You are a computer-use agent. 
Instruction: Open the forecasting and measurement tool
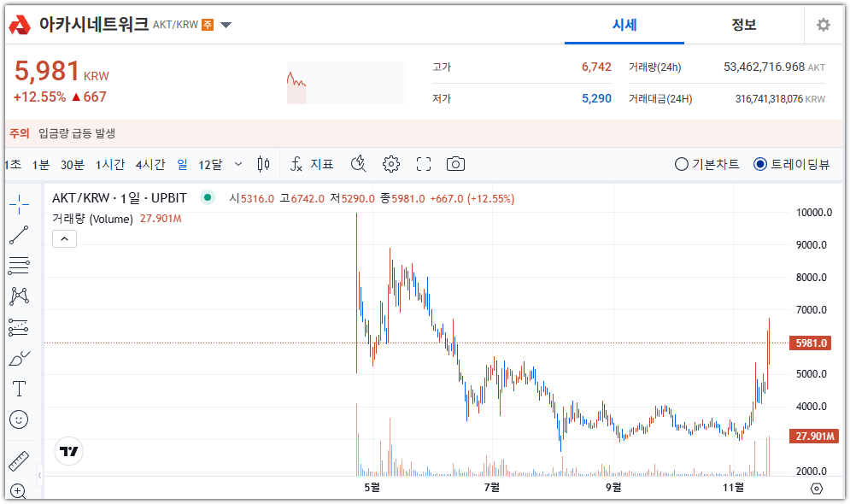pyautogui.click(x=19, y=327)
